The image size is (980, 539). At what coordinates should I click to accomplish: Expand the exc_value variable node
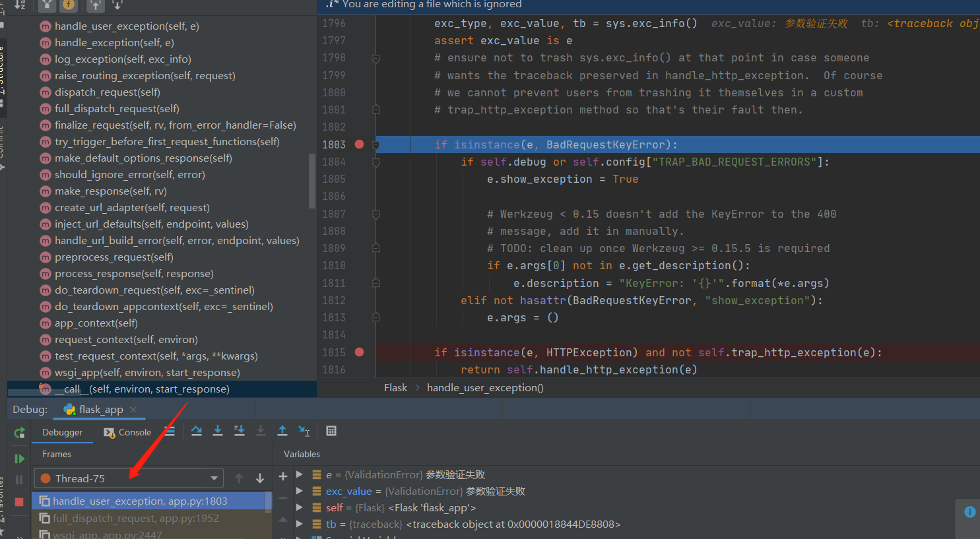(x=300, y=491)
